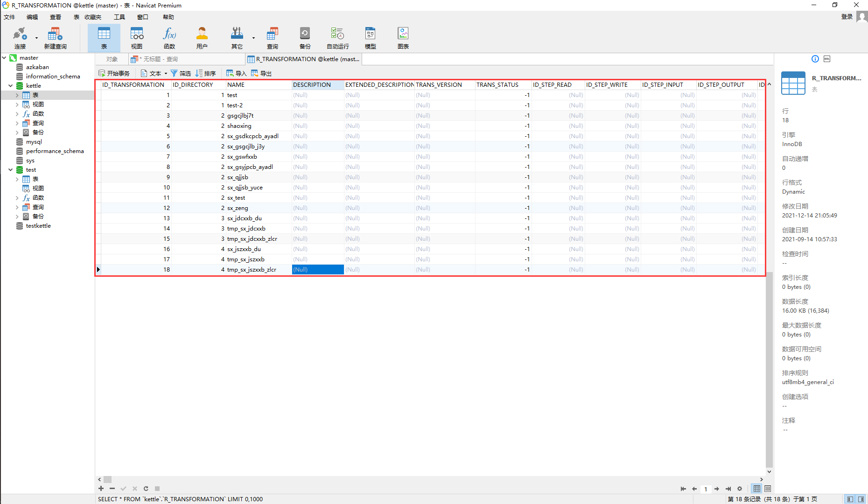
Task: Open the Query toolbar icon
Action: [273, 38]
